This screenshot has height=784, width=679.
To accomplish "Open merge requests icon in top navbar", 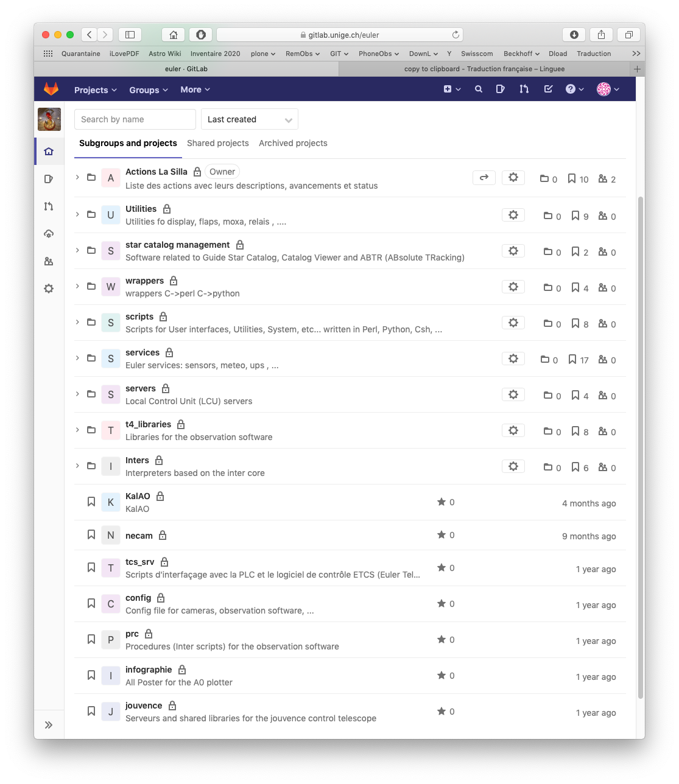I will pyautogui.click(x=524, y=89).
